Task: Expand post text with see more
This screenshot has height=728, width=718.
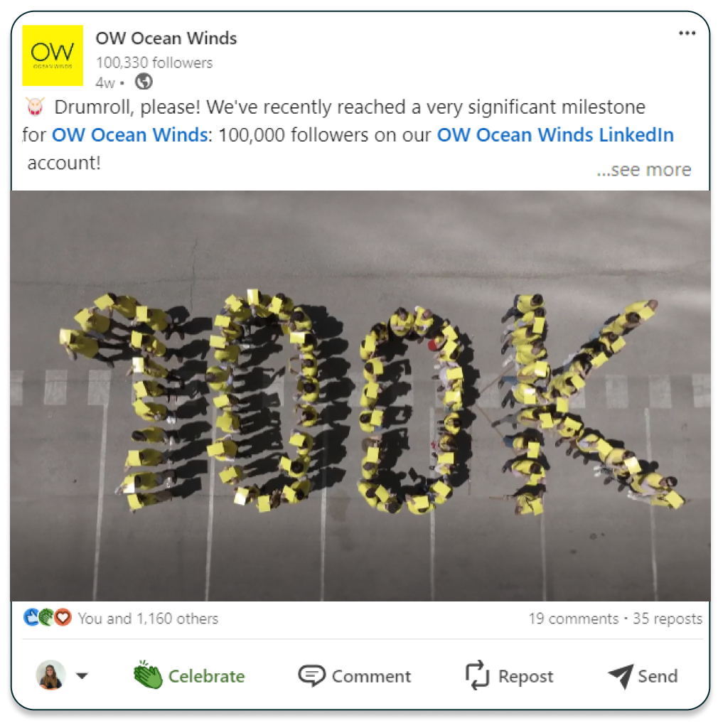Action: (x=644, y=169)
